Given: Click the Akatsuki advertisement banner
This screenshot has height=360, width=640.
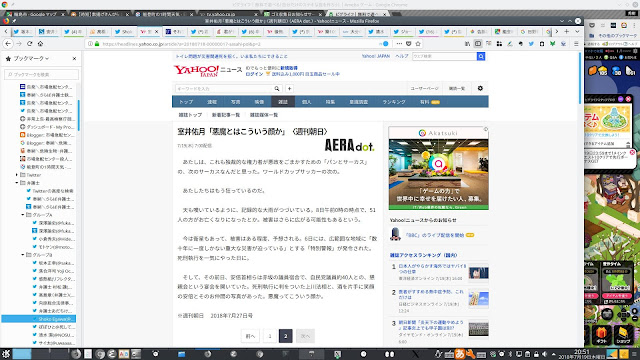Looking at the screenshot, I should 438,168.
